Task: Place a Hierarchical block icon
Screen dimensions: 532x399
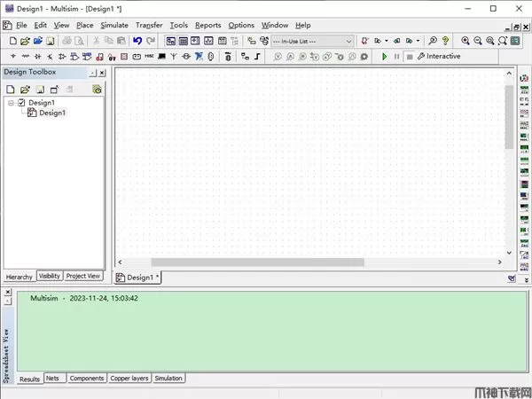Action: click(245, 57)
